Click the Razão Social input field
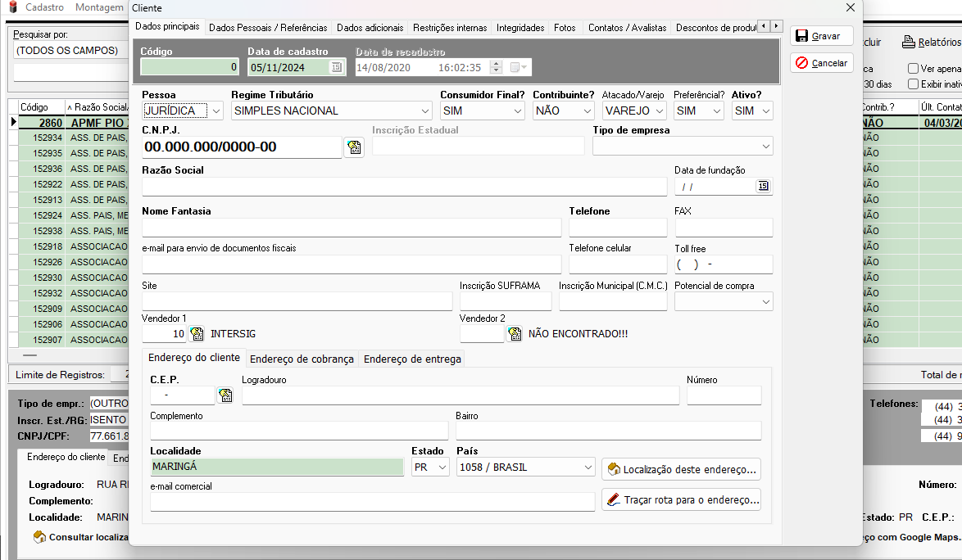This screenshot has height=560, width=962. click(404, 187)
